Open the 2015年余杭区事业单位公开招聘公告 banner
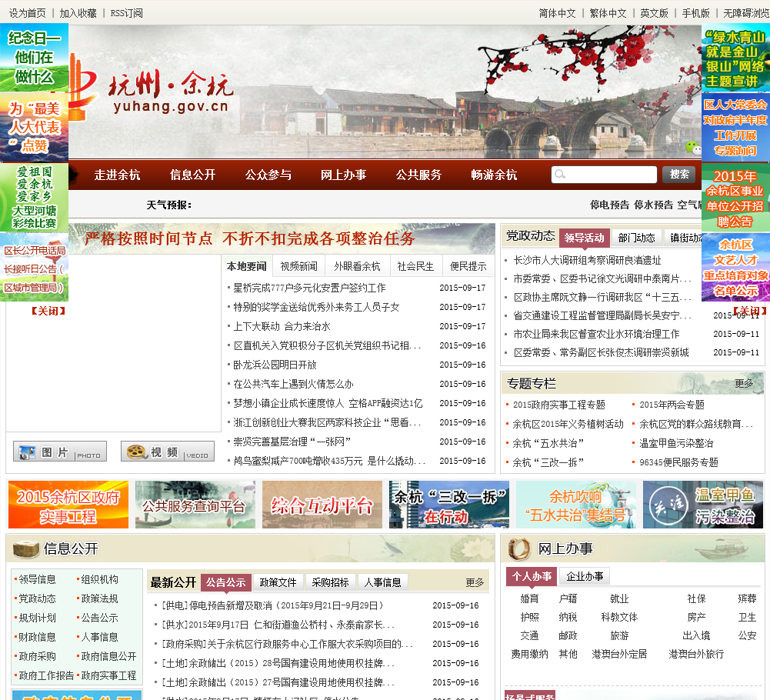The image size is (770, 700). pyautogui.click(x=735, y=198)
